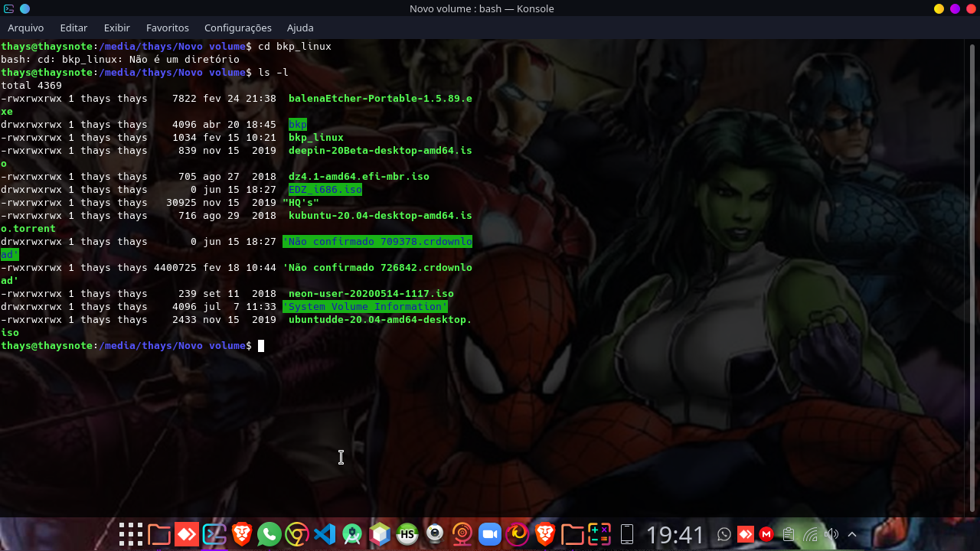Click the 19:41 clock in the taskbar
The height and width of the screenshot is (551, 980).
click(675, 534)
